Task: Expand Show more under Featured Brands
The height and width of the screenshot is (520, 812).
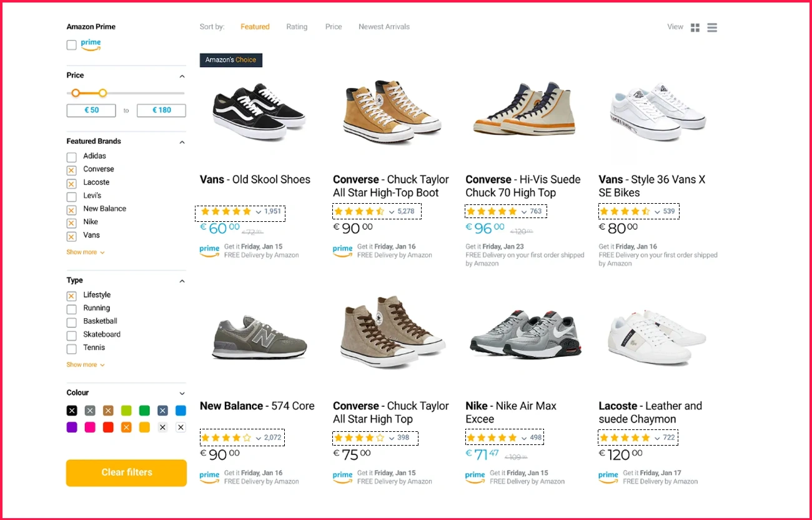Action: click(86, 252)
